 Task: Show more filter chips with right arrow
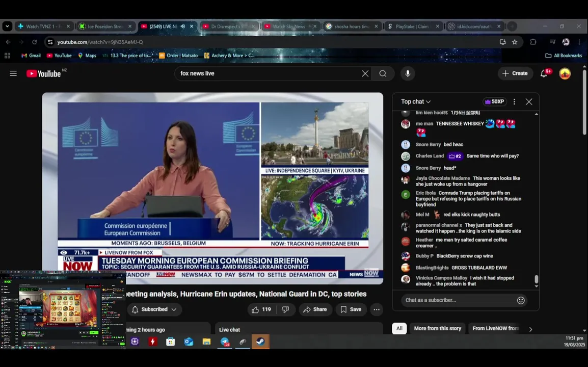530,329
